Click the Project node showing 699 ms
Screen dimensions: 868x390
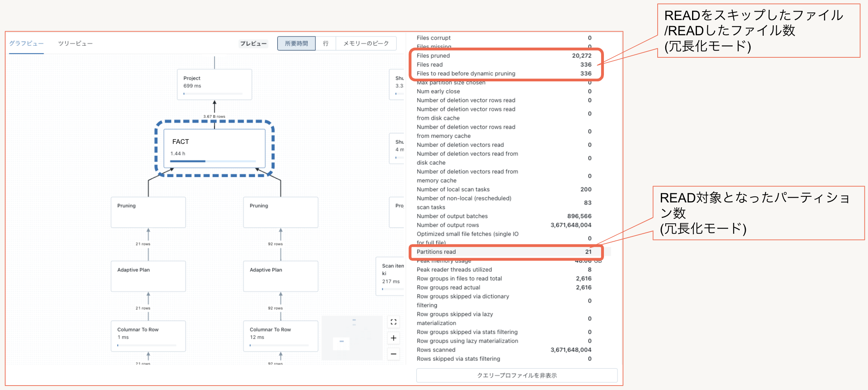click(214, 84)
